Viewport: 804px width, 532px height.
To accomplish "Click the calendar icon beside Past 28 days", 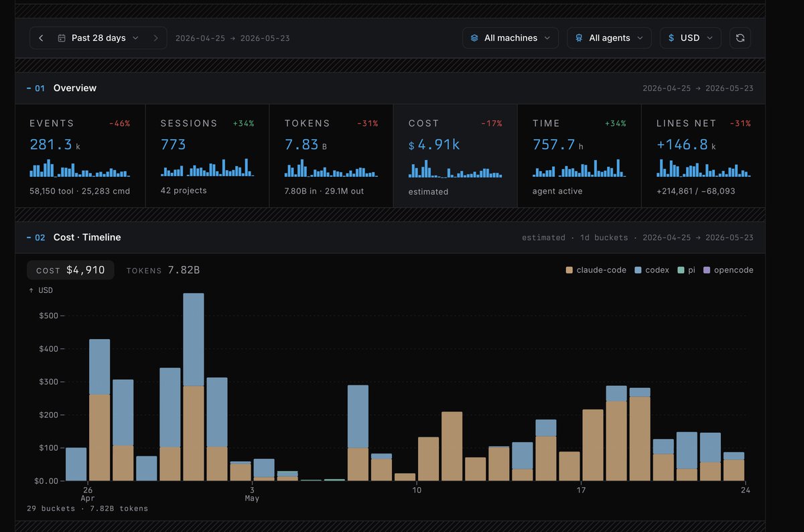I will click(x=62, y=38).
